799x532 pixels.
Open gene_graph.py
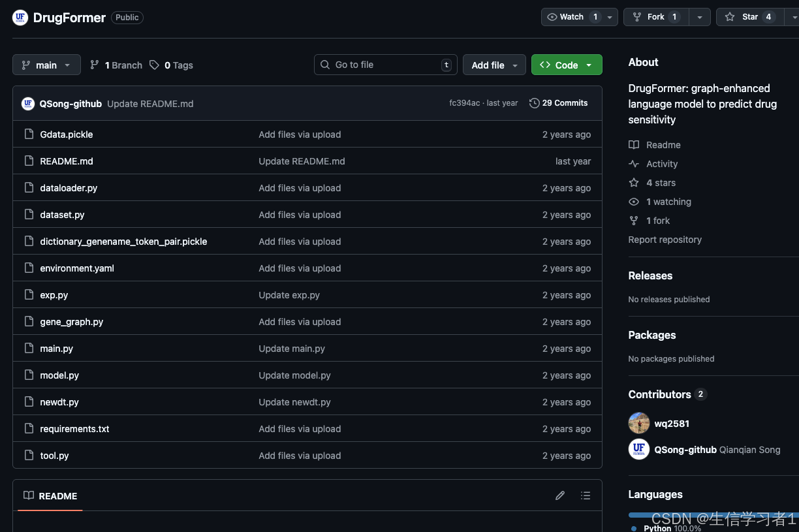tap(72, 322)
